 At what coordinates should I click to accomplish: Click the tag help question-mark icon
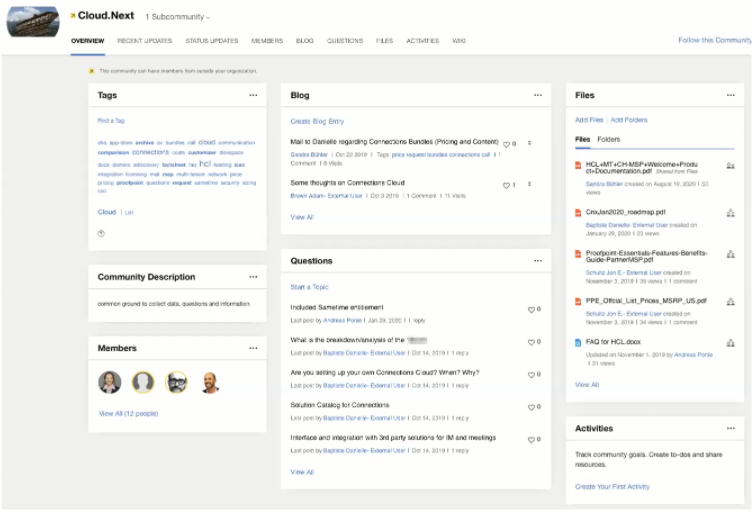point(101,234)
